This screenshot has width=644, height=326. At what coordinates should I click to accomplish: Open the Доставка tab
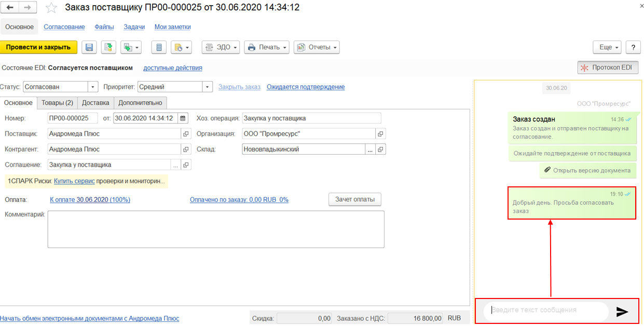95,103
